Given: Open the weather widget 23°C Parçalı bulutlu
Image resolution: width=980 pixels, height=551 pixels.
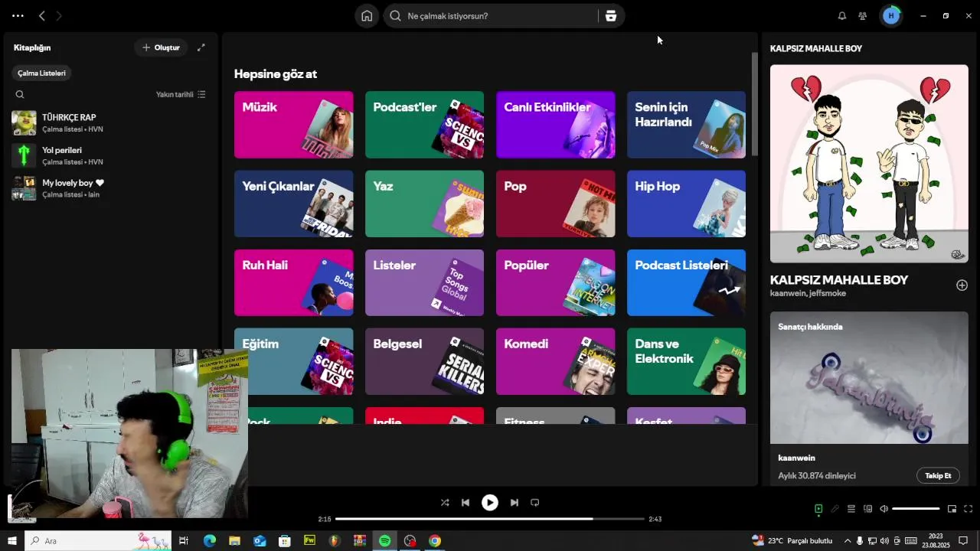Looking at the screenshot, I should [792, 541].
